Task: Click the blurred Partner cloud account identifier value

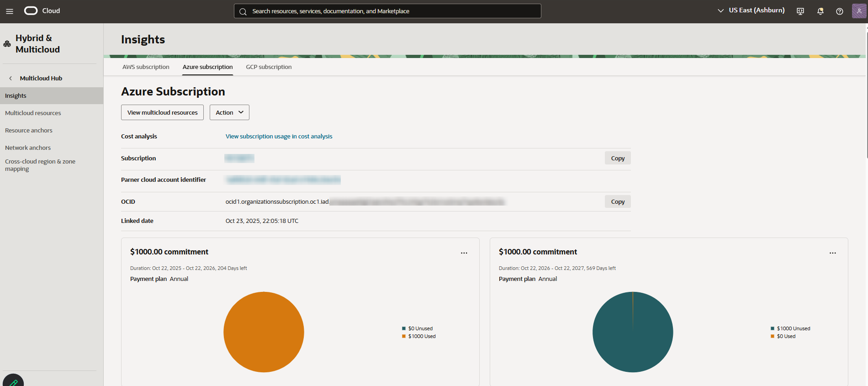Action: [283, 180]
